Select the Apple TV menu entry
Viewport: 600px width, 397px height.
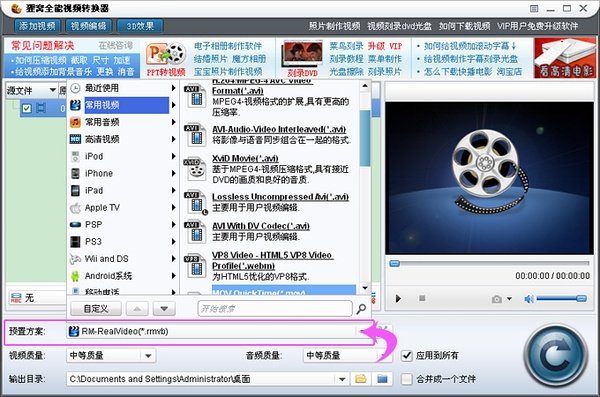tap(122, 207)
